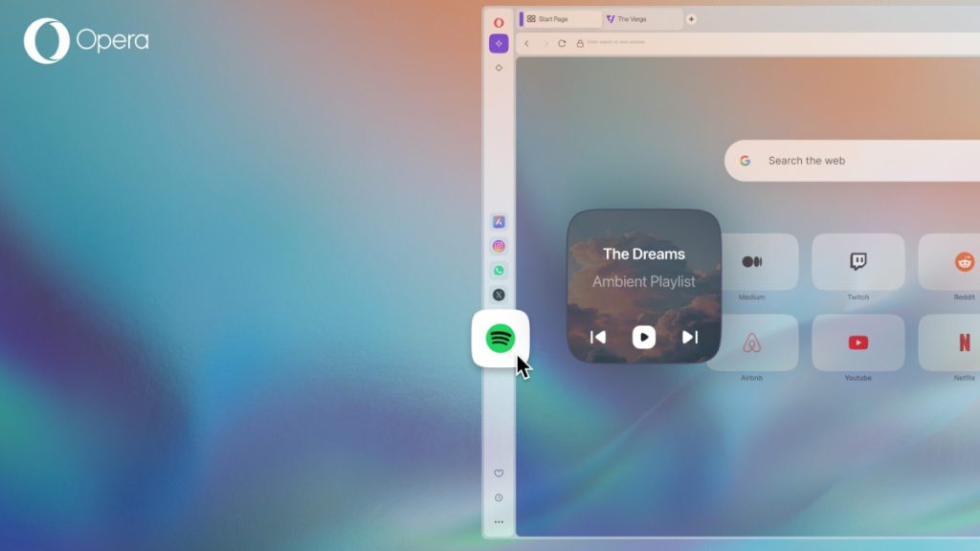The width and height of the screenshot is (980, 551).
Task: Reload the current page
Action: [562, 42]
